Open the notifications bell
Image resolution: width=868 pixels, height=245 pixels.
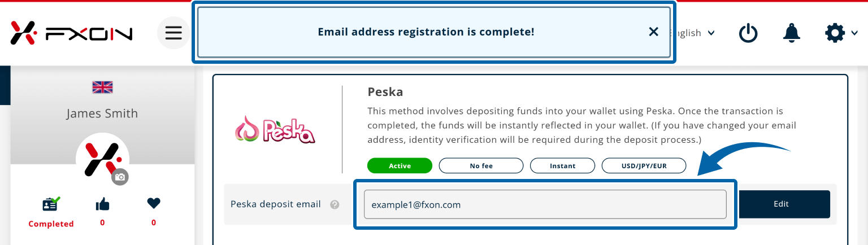pos(791,33)
